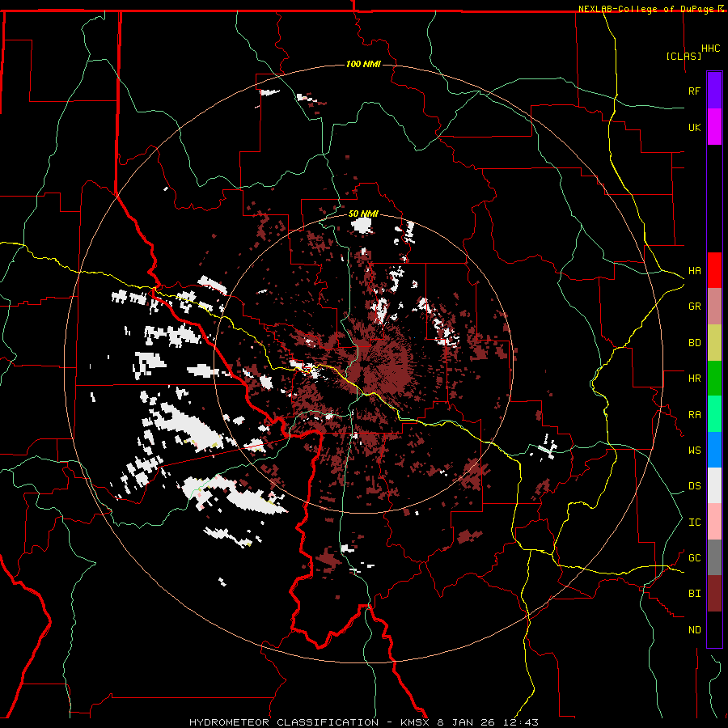This screenshot has width=728, height=728.
Task: Click the magenta UK legend color swatch
Action: [714, 127]
